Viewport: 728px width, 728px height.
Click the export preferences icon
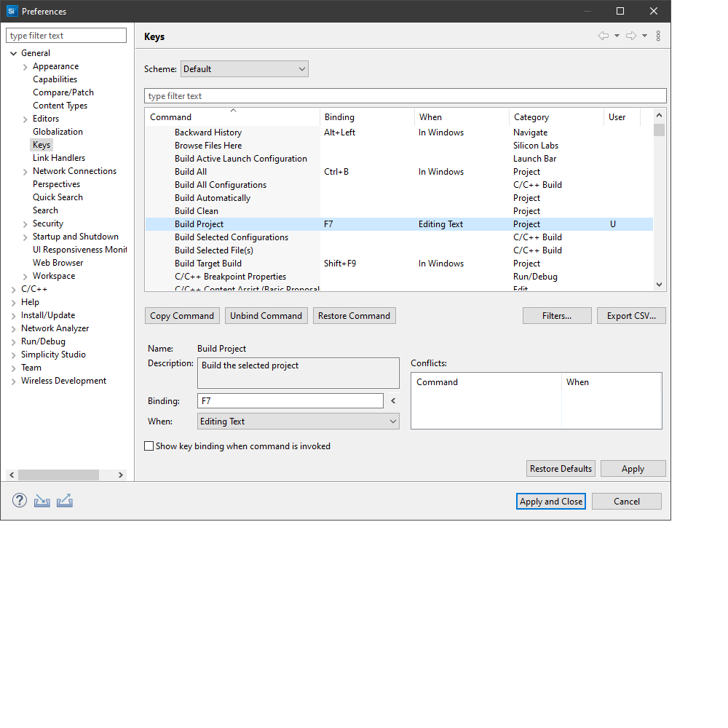(65, 501)
